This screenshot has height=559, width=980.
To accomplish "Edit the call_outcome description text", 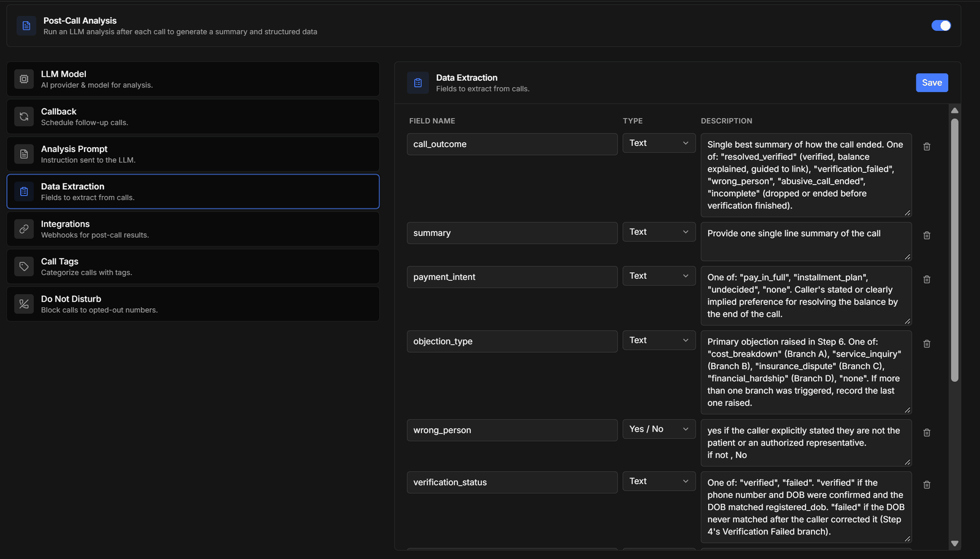I will coord(806,175).
